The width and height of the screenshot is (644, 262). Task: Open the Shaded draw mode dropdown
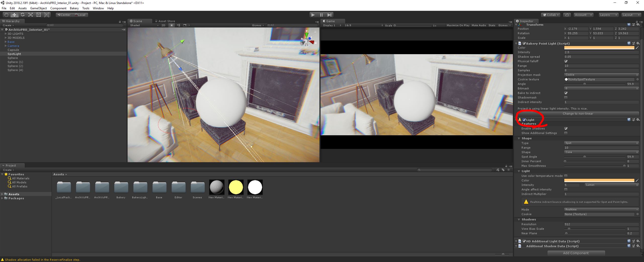coord(143,25)
